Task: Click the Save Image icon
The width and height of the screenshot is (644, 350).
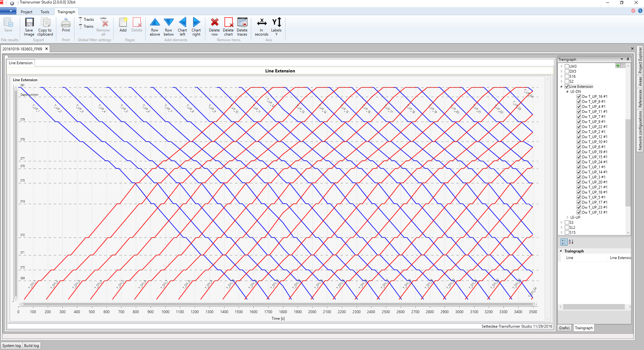Action: [29, 23]
